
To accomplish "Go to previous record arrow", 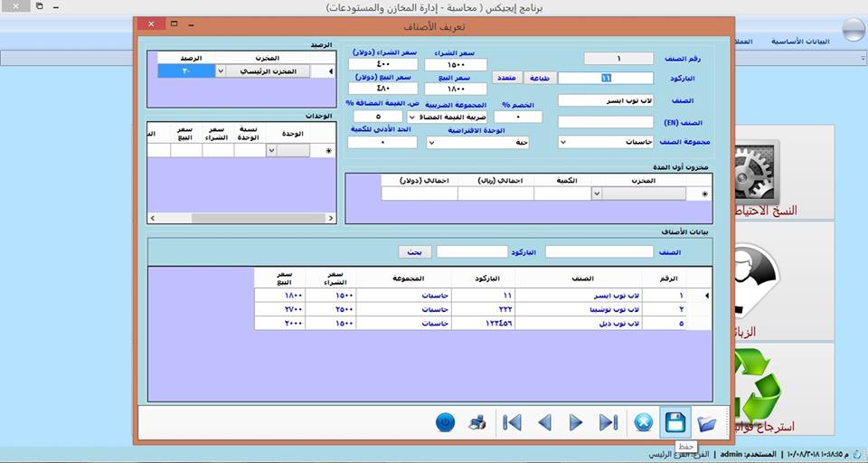I will click(x=544, y=423).
